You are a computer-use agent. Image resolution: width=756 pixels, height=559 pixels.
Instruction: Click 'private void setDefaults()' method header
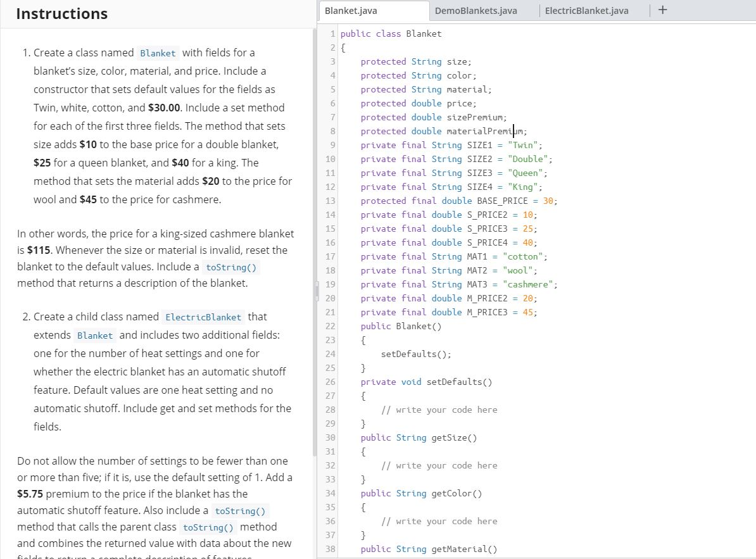(426, 382)
